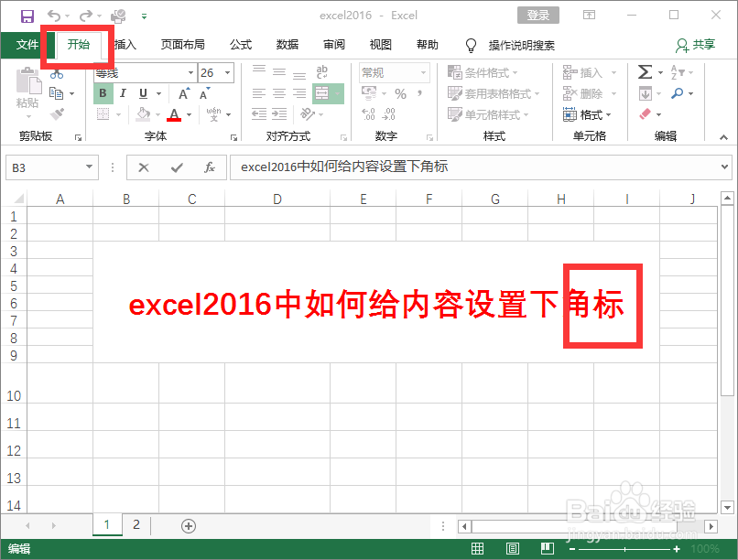The height and width of the screenshot is (560, 738).
Task: Click the Fill down arrow icon
Action: (x=646, y=93)
